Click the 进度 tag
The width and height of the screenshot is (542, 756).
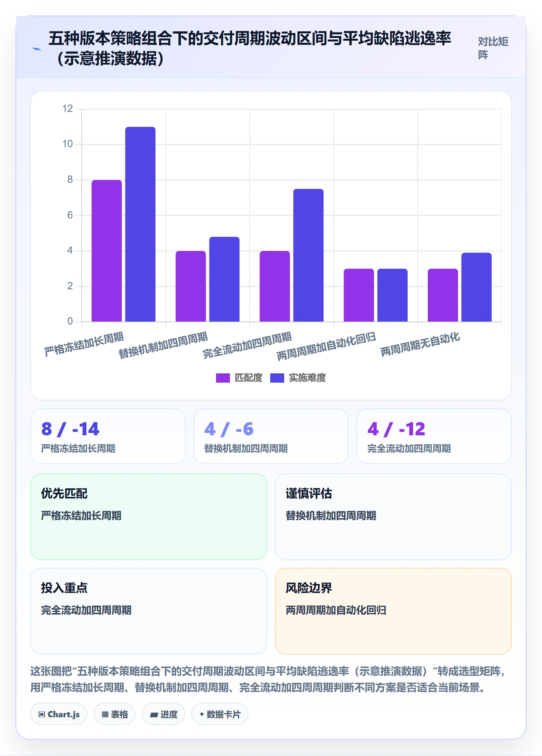click(163, 714)
